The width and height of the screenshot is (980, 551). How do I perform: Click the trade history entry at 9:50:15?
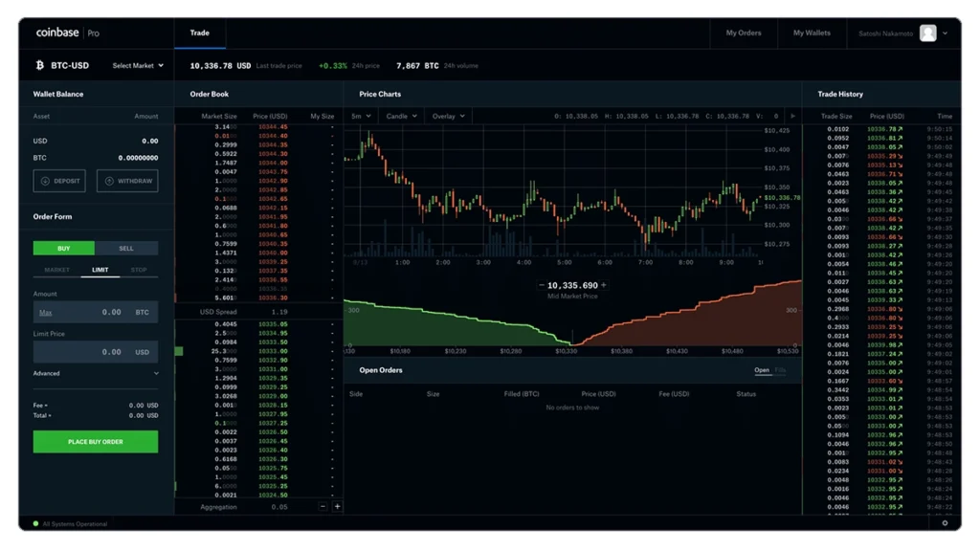881,129
